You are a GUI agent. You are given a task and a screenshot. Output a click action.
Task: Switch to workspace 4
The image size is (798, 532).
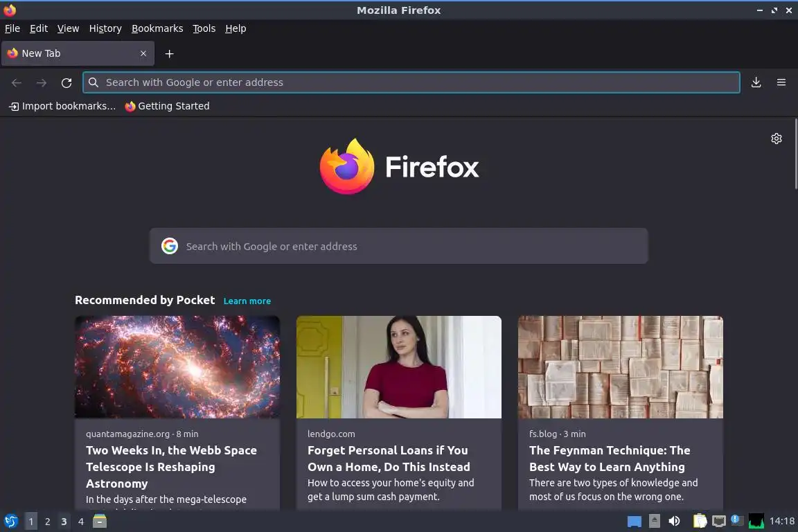coord(81,522)
